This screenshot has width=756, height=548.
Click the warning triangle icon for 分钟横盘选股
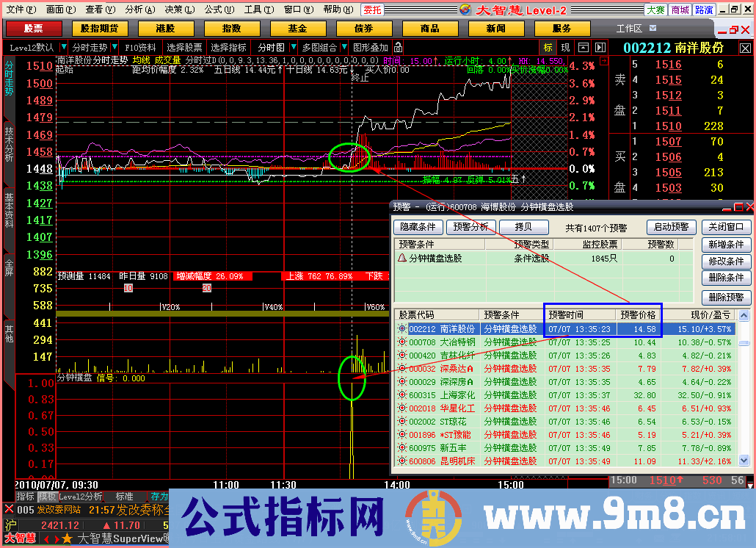(x=401, y=259)
